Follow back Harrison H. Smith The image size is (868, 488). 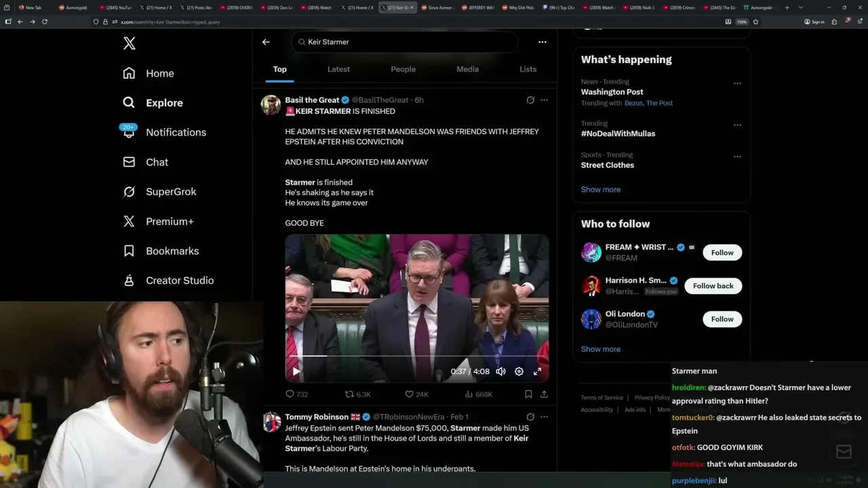tap(713, 286)
